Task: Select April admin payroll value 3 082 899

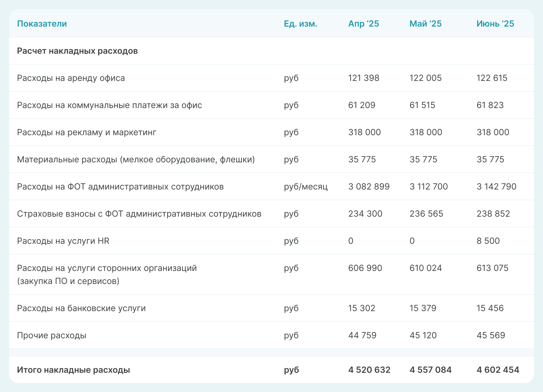Action: [369, 187]
